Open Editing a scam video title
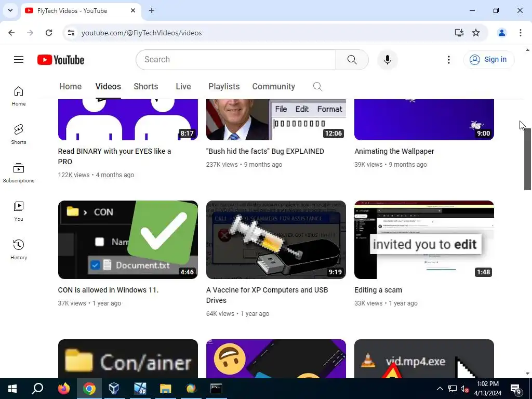The width and height of the screenshot is (532, 399). tap(378, 290)
